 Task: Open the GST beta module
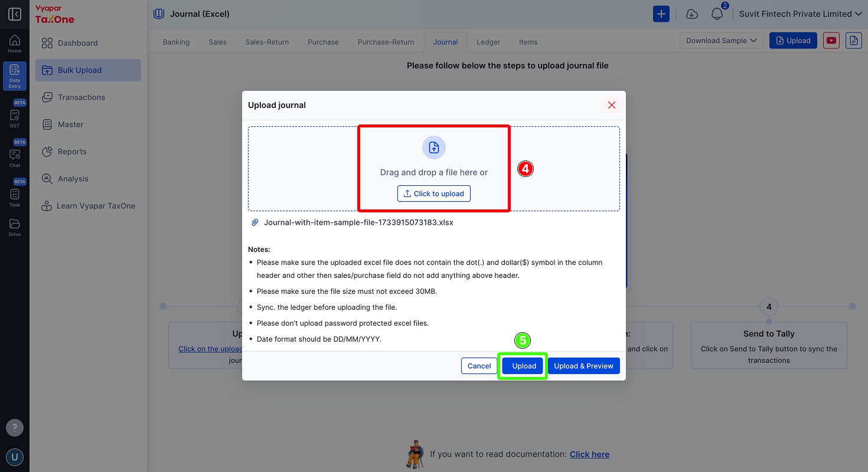pos(15,117)
